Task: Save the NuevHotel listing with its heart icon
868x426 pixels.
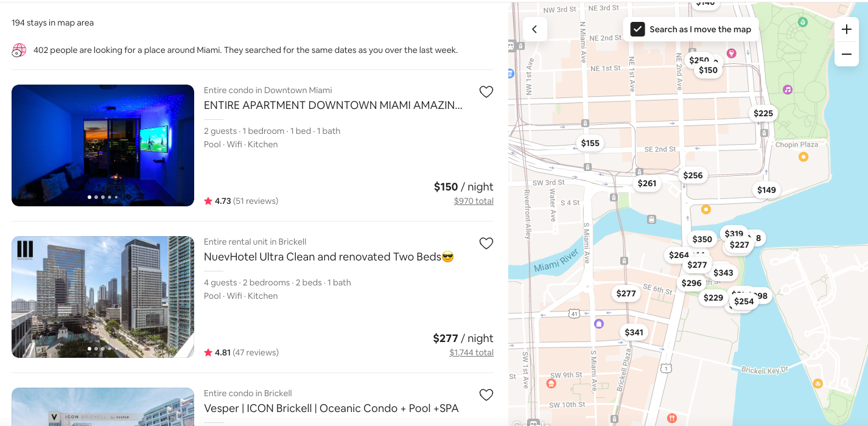Action: 486,243
